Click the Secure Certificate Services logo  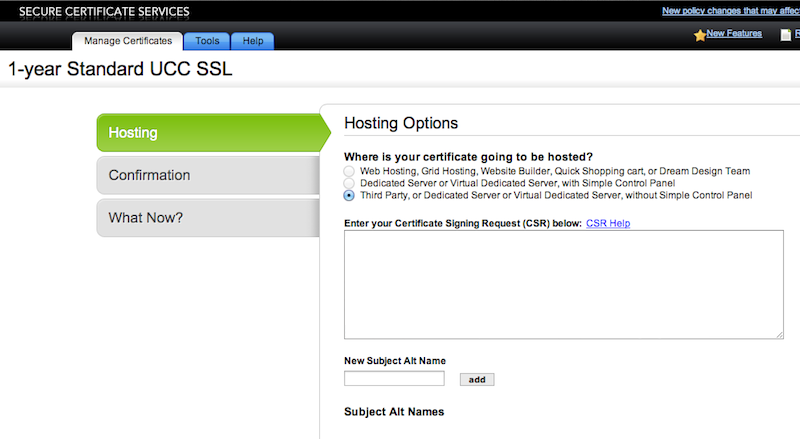click(104, 12)
